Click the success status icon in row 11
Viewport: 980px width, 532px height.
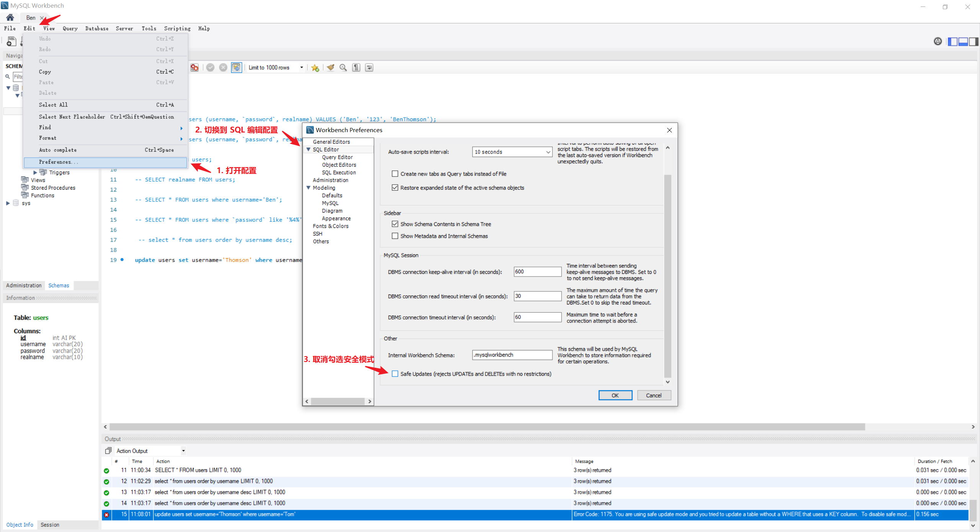pyautogui.click(x=106, y=471)
